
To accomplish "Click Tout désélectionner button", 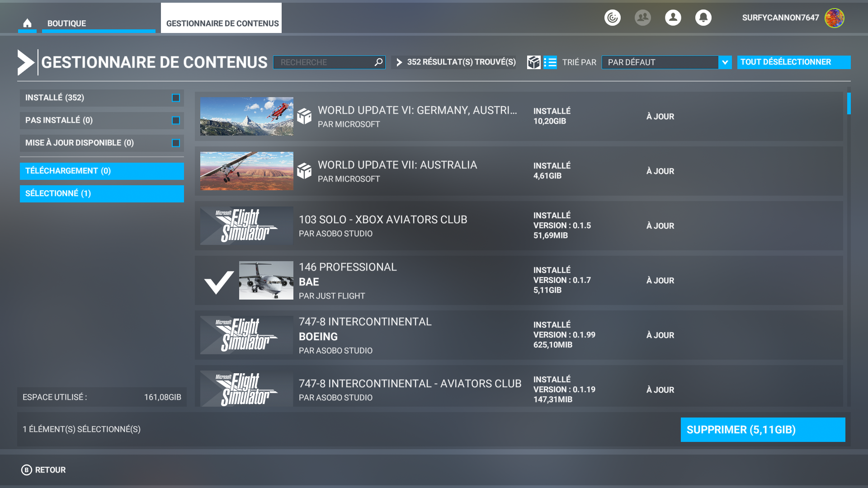I will 793,62.
